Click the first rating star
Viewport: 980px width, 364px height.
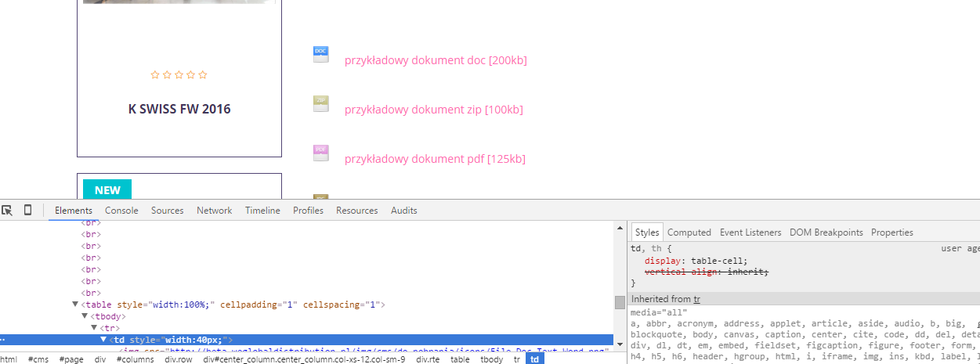tap(155, 75)
